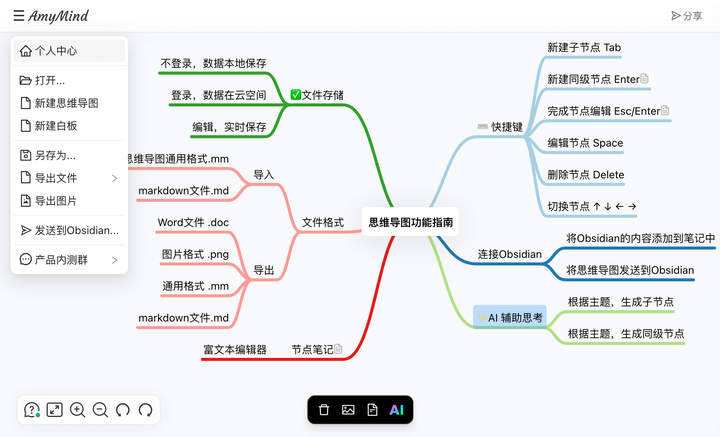Select 发送到Obsidian... menu entry
Image resolution: width=720 pixels, height=437 pixels.
click(69, 230)
